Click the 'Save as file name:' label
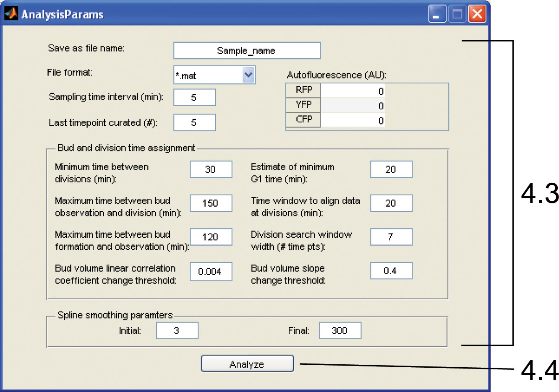 [x=86, y=48]
